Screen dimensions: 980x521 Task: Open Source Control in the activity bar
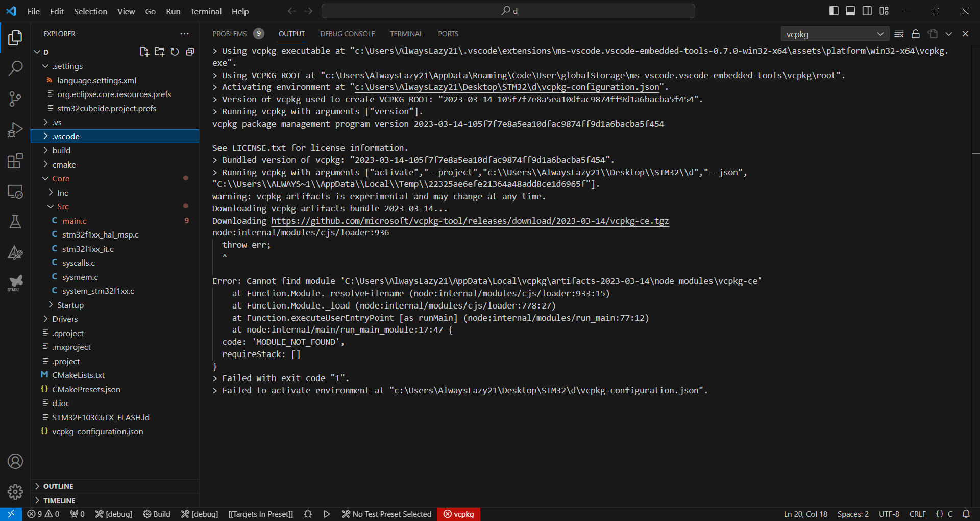click(15, 99)
